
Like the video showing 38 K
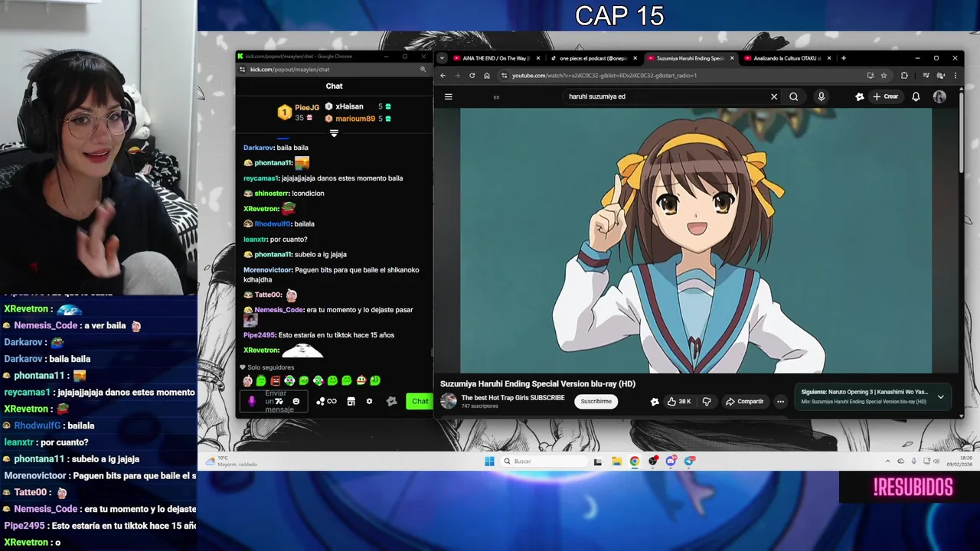tap(679, 401)
